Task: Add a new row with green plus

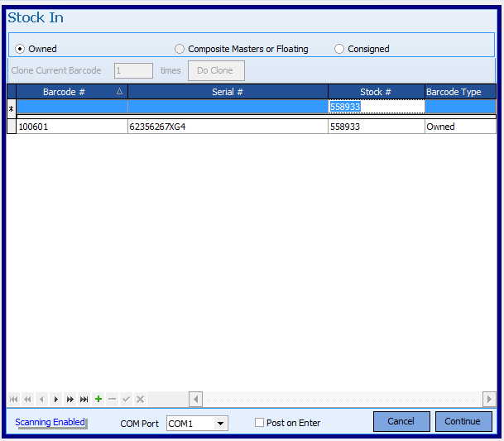Action: (x=98, y=400)
